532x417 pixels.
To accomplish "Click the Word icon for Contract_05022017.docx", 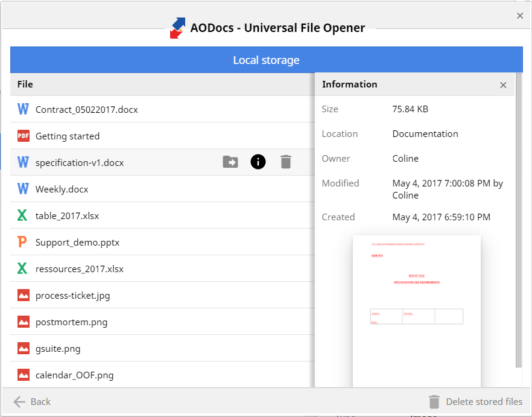I will coord(23,109).
